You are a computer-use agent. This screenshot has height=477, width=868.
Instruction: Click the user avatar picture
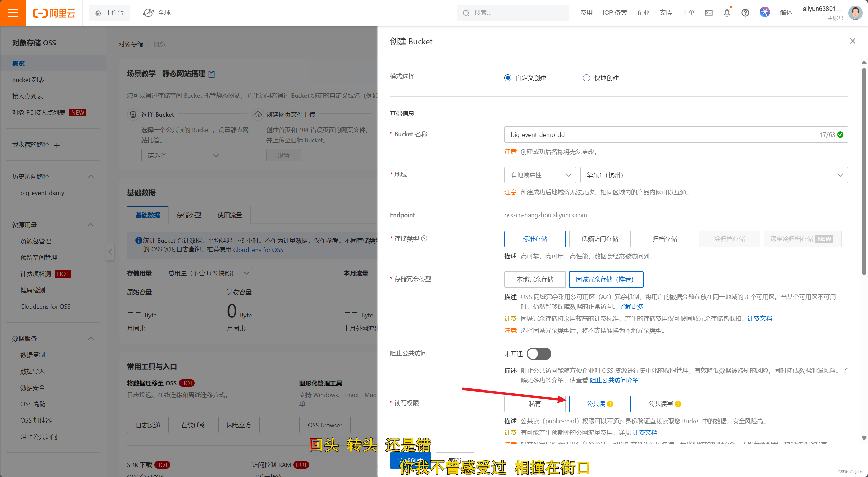point(855,13)
